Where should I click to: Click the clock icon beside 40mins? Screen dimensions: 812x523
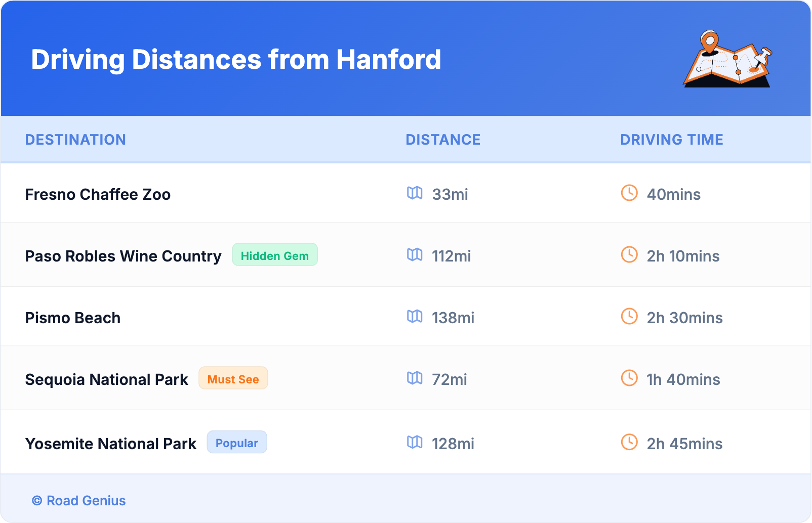point(629,193)
